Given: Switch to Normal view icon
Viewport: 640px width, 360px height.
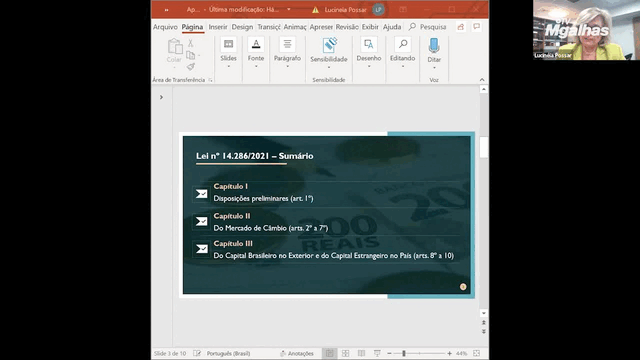Looking at the screenshot, I should 329,353.
